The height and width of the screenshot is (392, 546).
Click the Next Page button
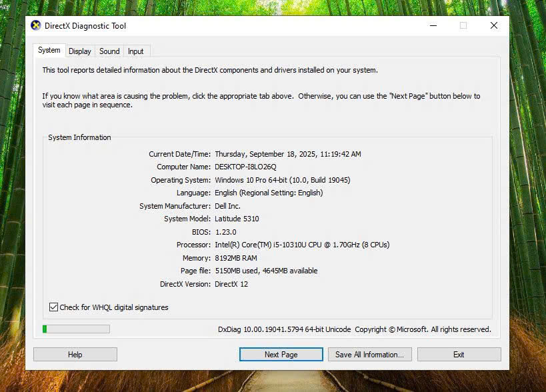281,355
